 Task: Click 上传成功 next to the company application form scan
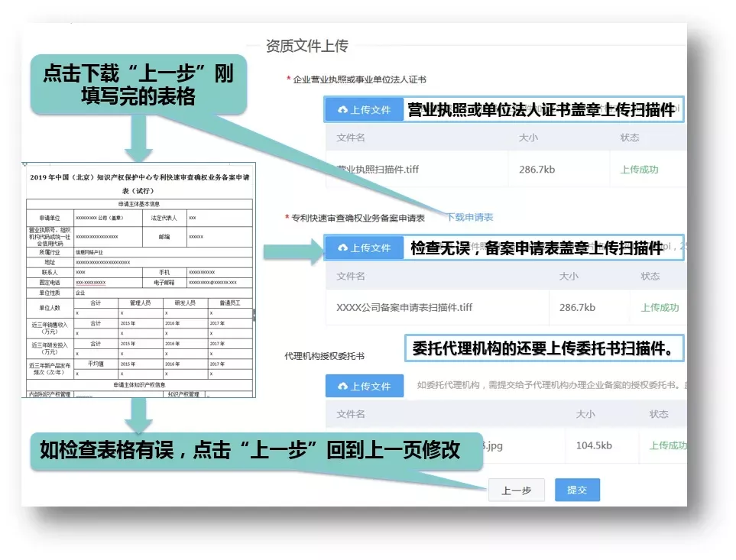660,308
